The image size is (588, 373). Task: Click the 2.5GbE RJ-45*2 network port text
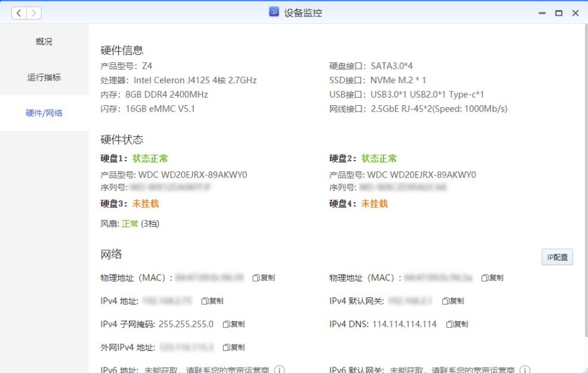(439, 109)
